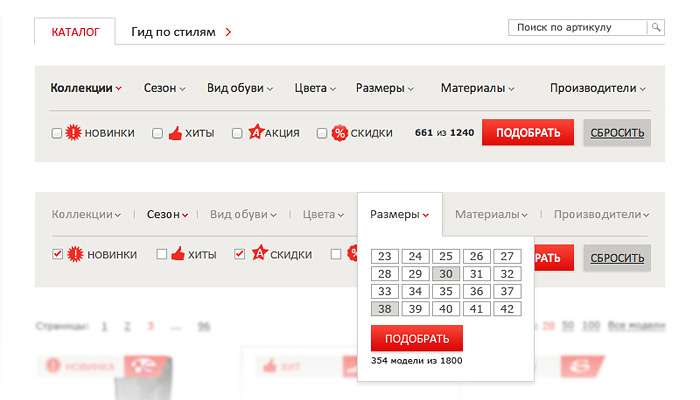Viewport: 700px width, 400px height.
Task: Check the АКЦИЯ checkbox in upper filter
Action: [237, 133]
